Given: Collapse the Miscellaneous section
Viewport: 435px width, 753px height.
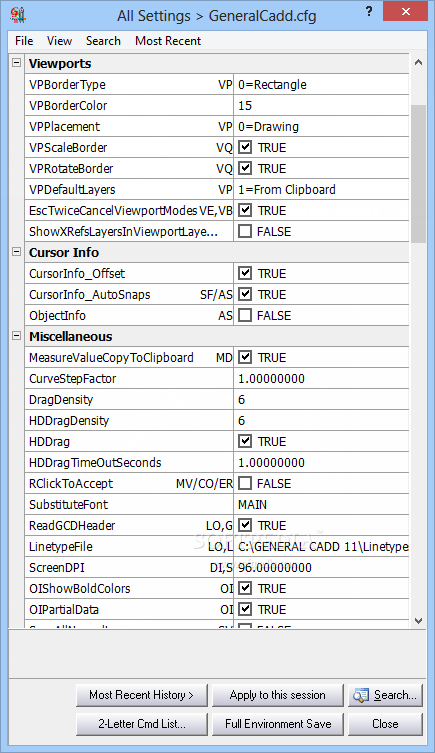Looking at the screenshot, I should click(x=16, y=335).
